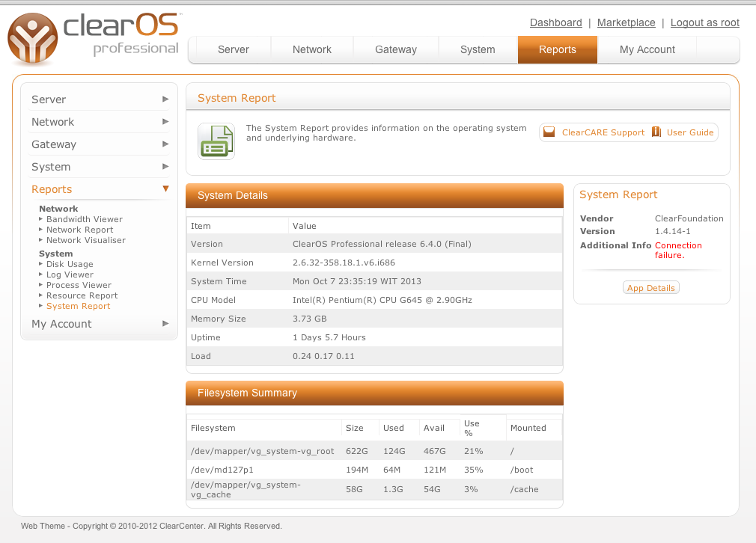Select the Reports top tab
This screenshot has height=543, width=756.
pyautogui.click(x=558, y=49)
